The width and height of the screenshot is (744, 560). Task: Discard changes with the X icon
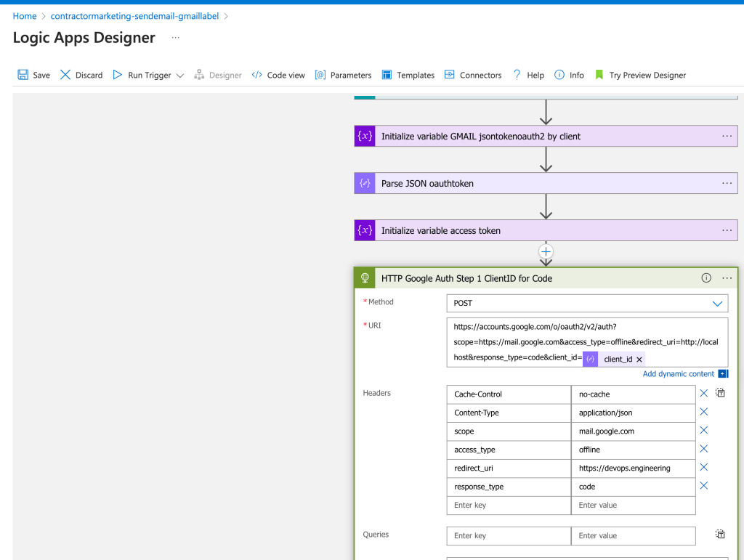click(x=65, y=75)
